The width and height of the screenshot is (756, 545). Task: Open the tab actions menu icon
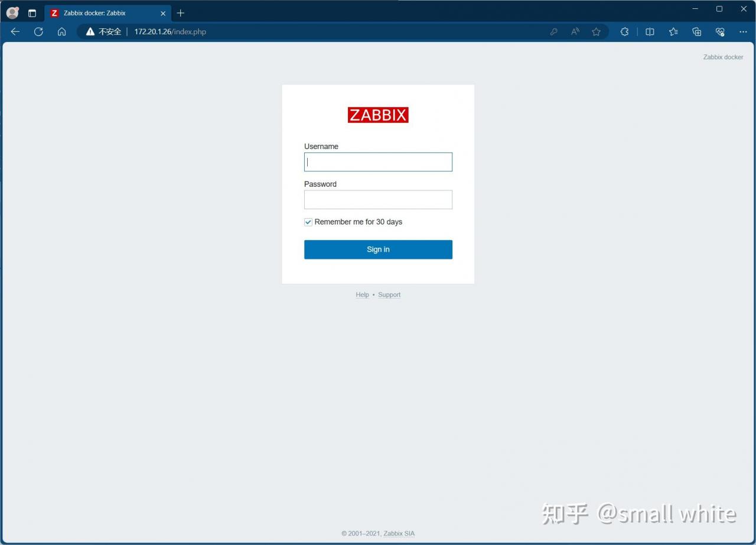32,13
